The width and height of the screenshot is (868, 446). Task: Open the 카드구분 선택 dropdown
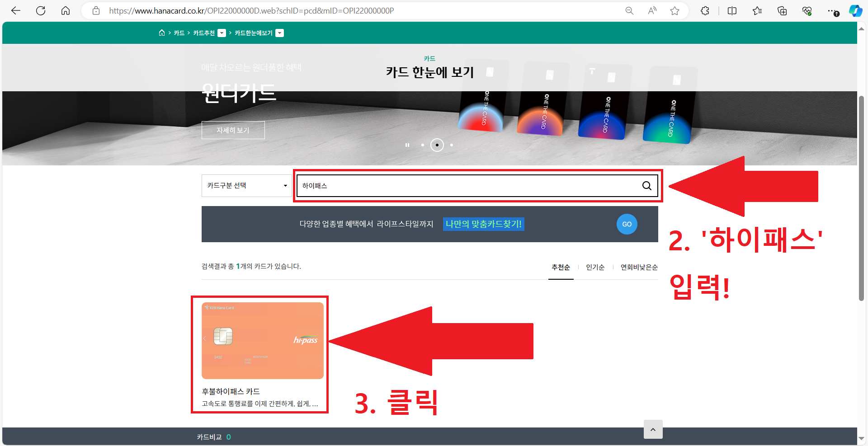coord(247,186)
